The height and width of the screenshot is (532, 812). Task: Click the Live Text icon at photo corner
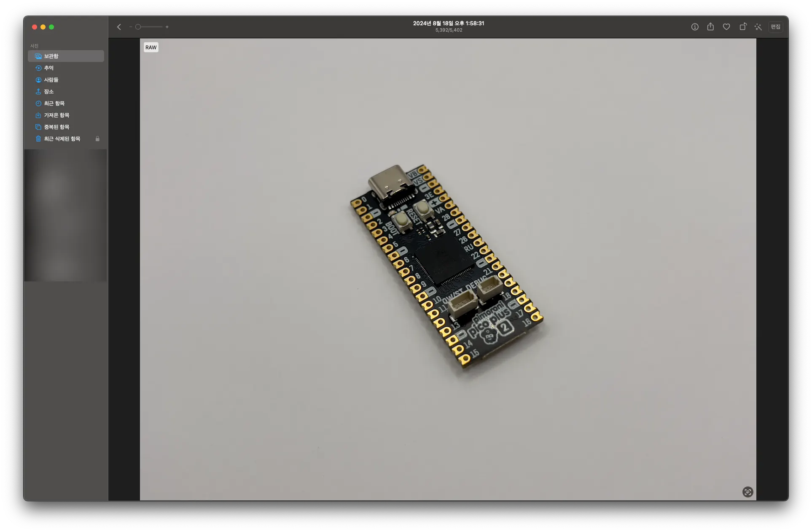coord(747,492)
